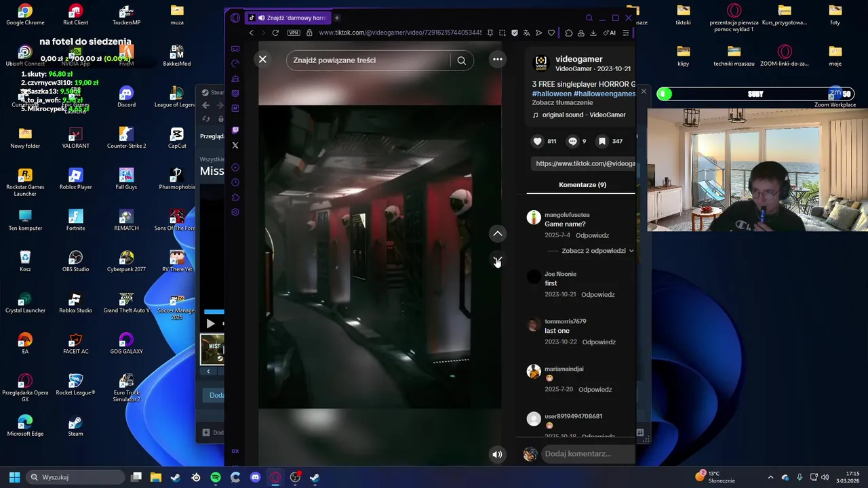Reply to mariamaindjai's comment
The height and width of the screenshot is (488, 868).
[x=595, y=390]
